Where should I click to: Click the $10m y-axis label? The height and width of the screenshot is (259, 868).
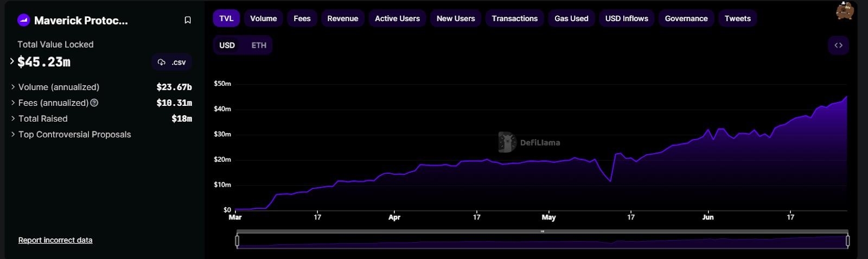click(x=222, y=185)
